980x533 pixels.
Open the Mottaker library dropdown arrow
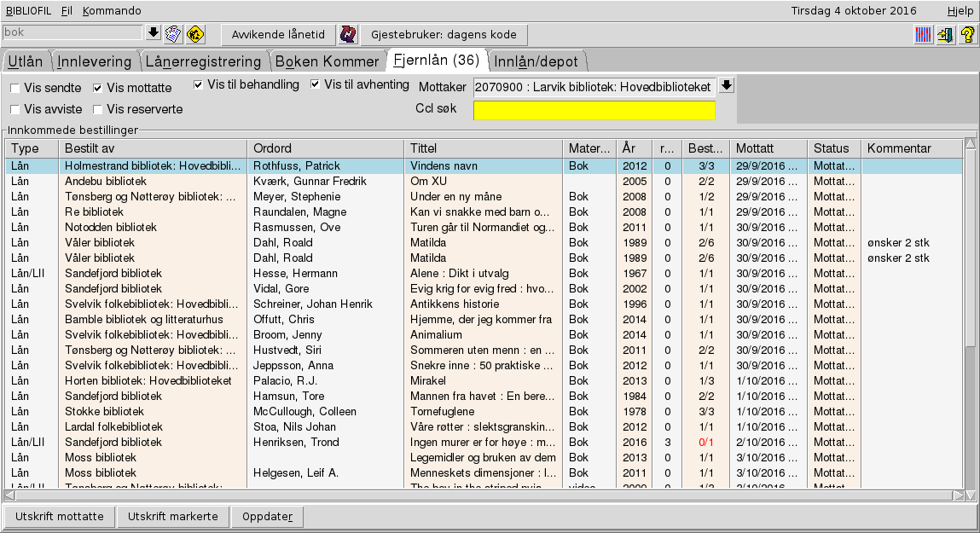pos(726,86)
